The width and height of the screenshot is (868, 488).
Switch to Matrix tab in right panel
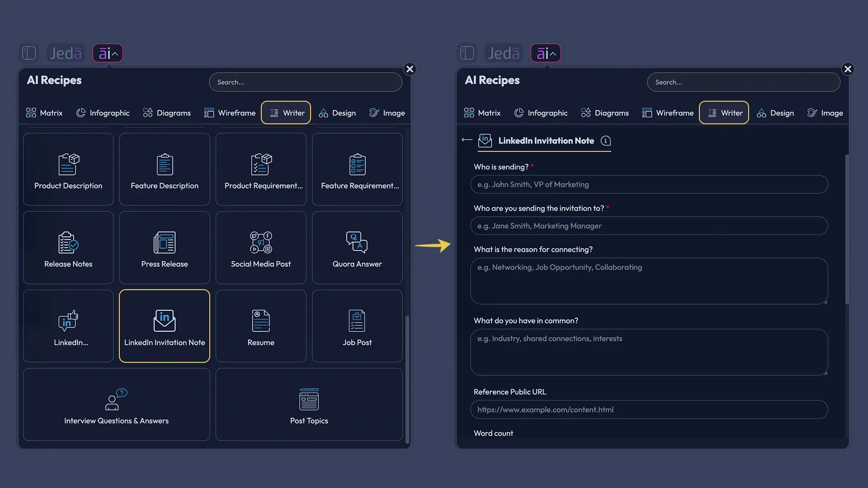tap(482, 113)
